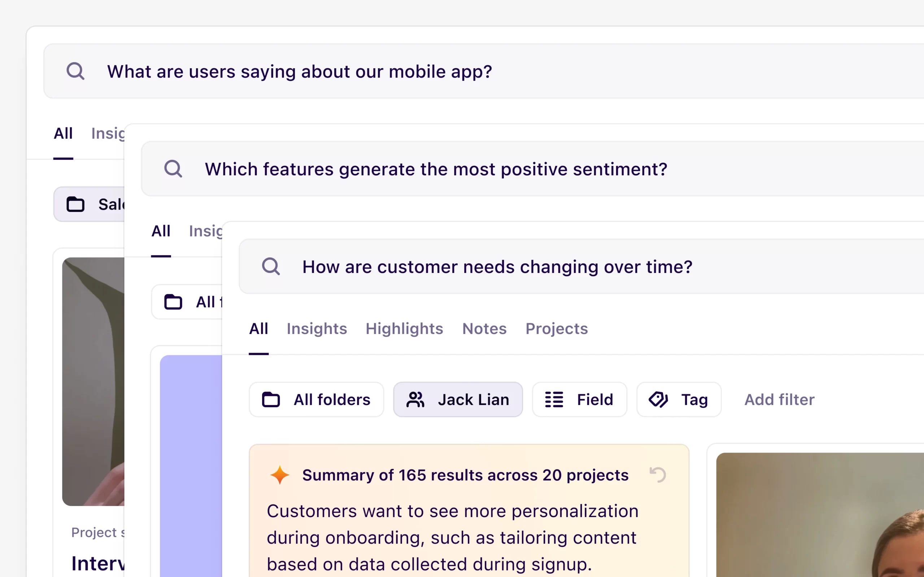Click the tag icon on the Tag filter

(658, 400)
